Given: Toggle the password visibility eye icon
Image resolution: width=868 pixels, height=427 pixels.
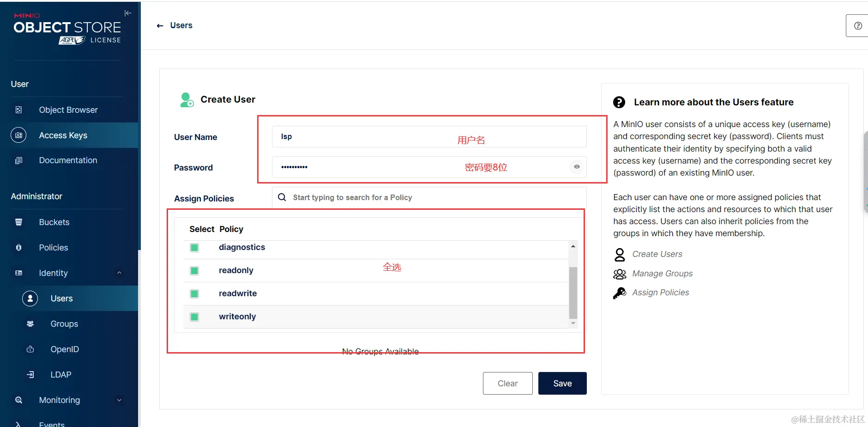Looking at the screenshot, I should coord(577,167).
